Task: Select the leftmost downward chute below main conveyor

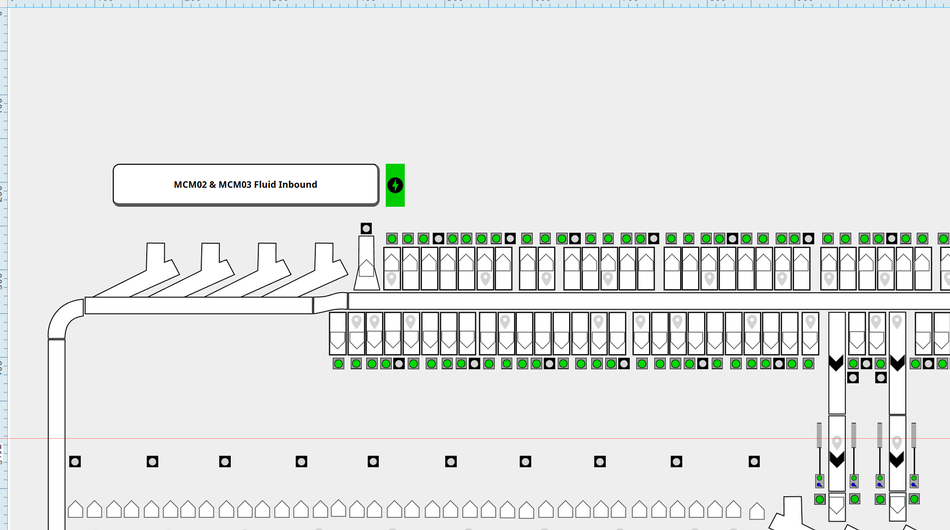Action: tap(339, 333)
